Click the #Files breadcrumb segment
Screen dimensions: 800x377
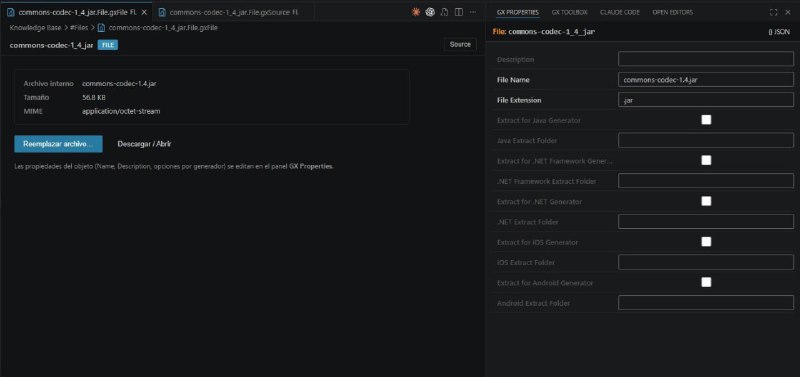(x=79, y=28)
